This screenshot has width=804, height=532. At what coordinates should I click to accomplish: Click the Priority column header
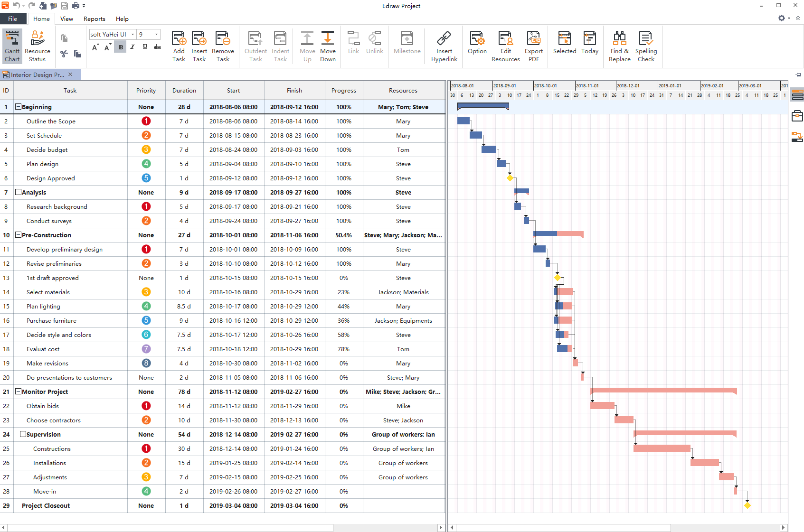[x=146, y=90]
